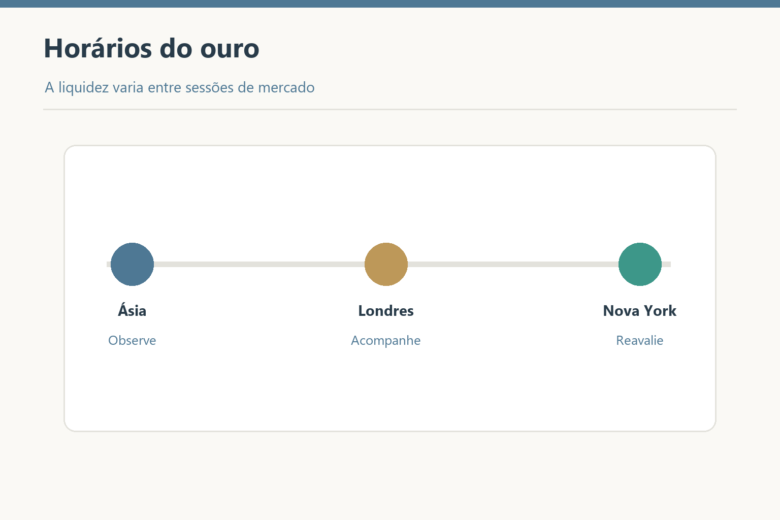Click the 'Reavalie' text under Nova York
780x520 pixels.
pyautogui.click(x=640, y=340)
